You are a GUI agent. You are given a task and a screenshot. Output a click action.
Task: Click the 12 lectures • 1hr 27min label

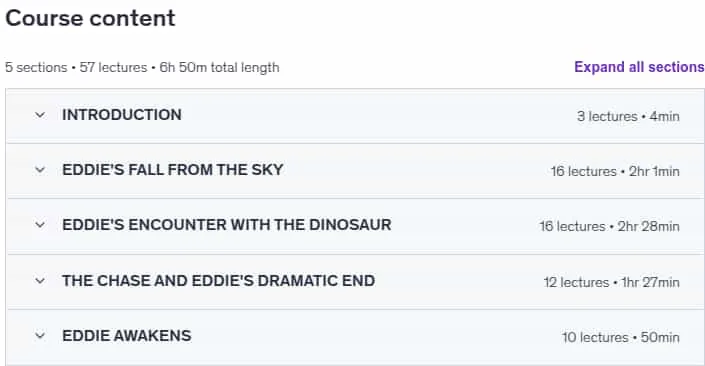coord(611,282)
